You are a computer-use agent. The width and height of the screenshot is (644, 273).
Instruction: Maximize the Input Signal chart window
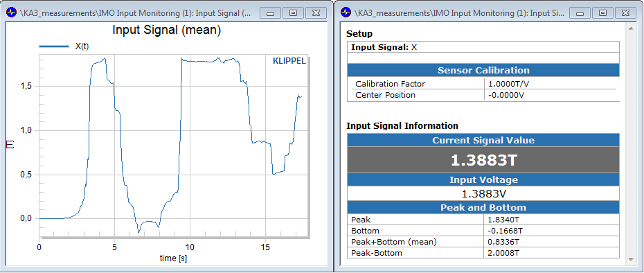293,13
